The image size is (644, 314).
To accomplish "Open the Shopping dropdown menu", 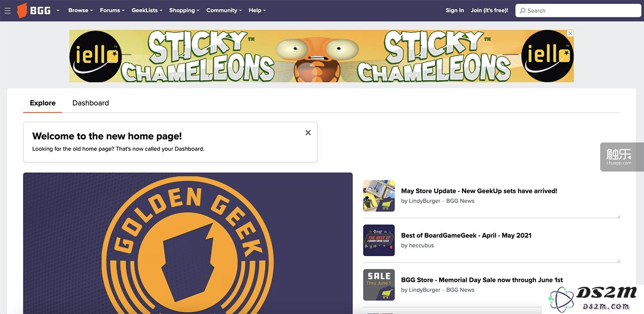I will coord(184,10).
